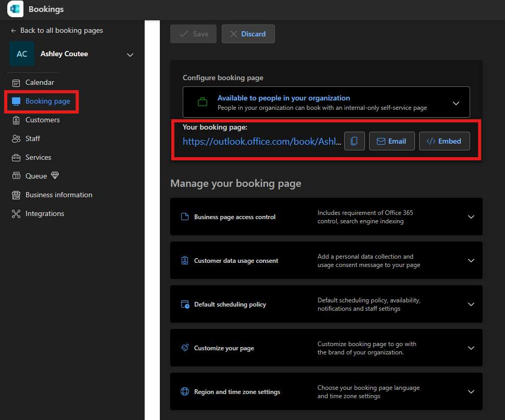The image size is (505, 420).
Task: Click the Customer data usage consent clipboard icon
Action: 185,260
